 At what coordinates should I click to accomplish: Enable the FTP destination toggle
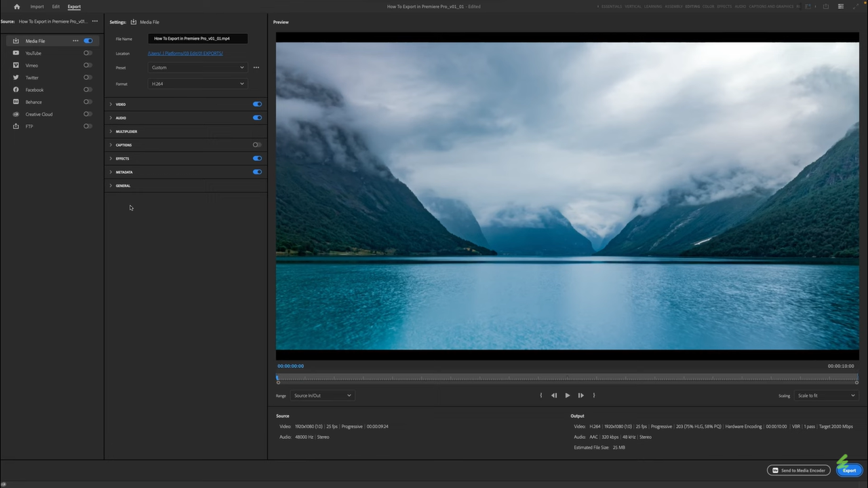click(88, 126)
